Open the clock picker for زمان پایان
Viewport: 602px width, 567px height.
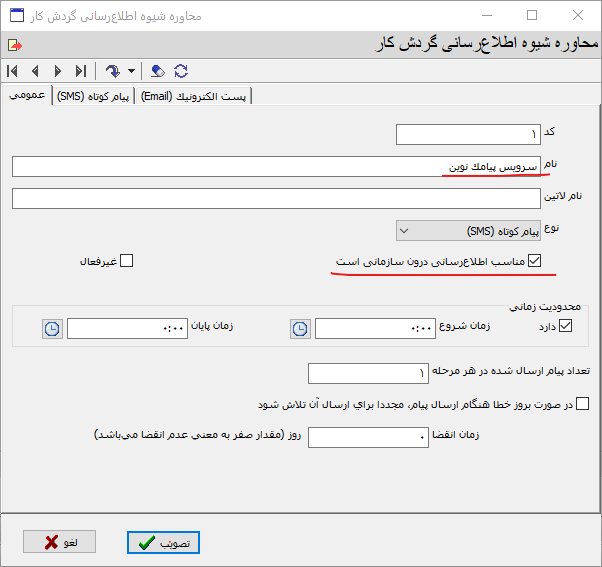click(52, 328)
